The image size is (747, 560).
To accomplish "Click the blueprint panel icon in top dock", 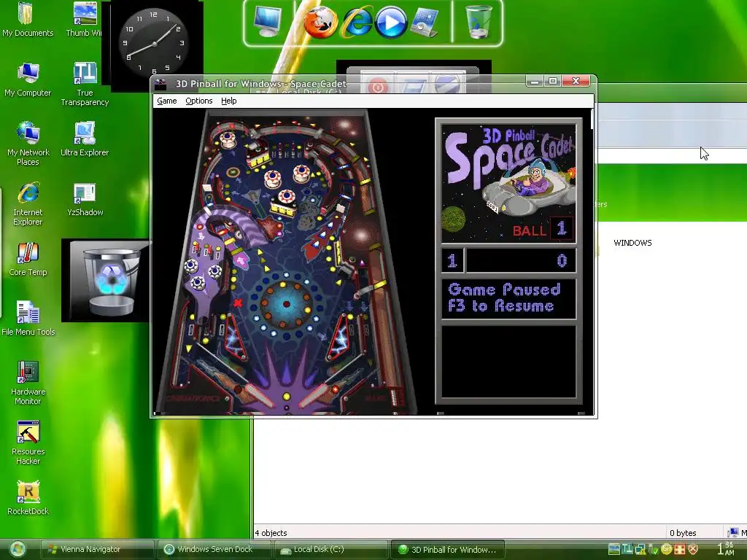I will [424, 22].
